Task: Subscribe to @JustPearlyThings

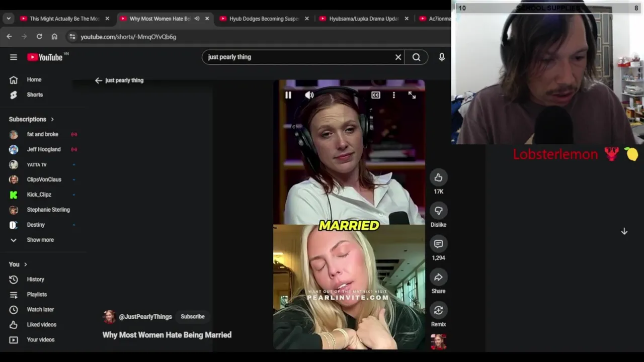Action: tap(193, 317)
